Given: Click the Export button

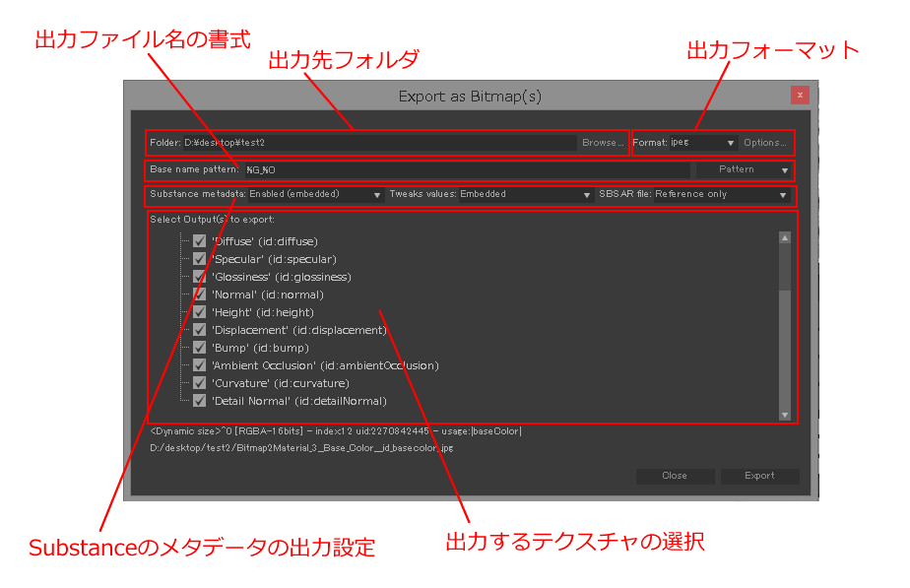Looking at the screenshot, I should click(x=759, y=476).
